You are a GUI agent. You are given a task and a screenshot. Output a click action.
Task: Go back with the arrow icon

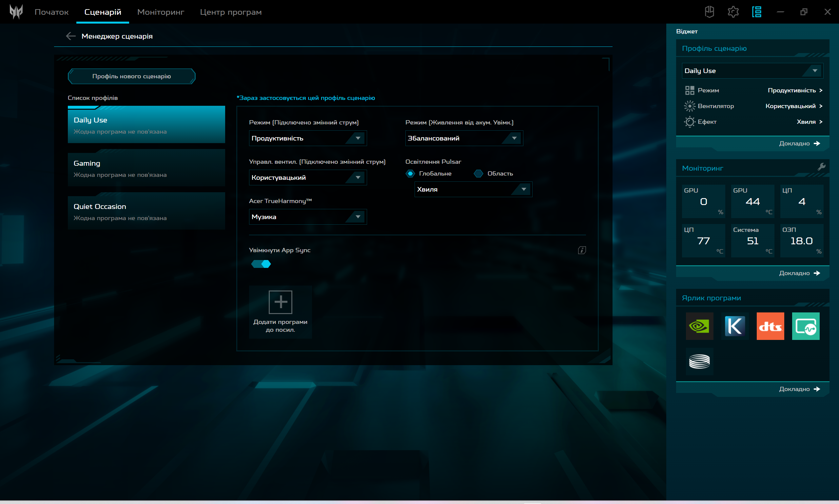coord(71,36)
